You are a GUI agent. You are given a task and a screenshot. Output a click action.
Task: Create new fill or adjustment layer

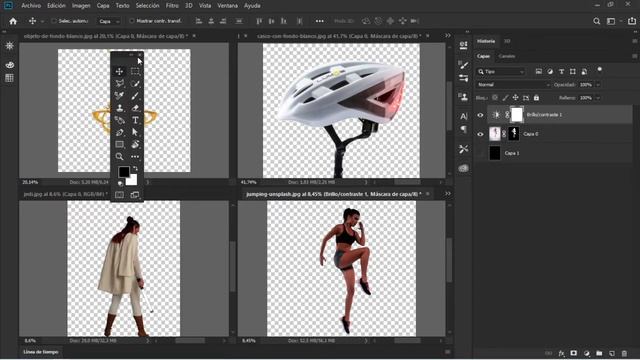pyautogui.click(x=587, y=353)
